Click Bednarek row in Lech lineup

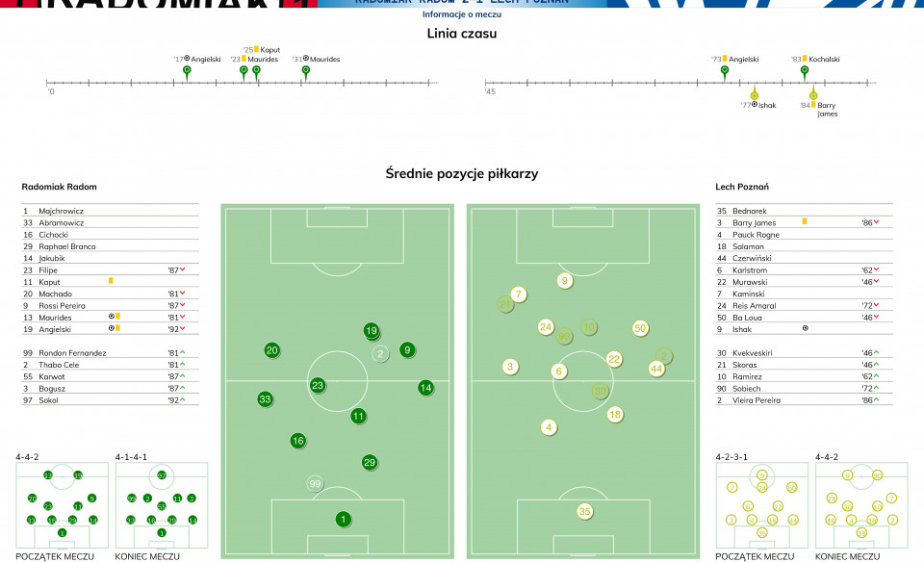pyautogui.click(x=804, y=210)
